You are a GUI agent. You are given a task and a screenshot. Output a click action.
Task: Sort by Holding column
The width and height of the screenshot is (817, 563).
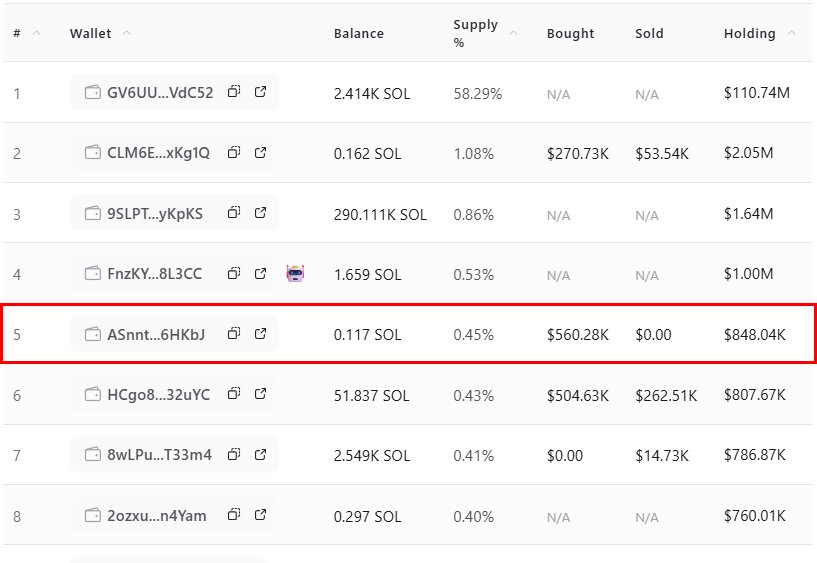pos(791,33)
